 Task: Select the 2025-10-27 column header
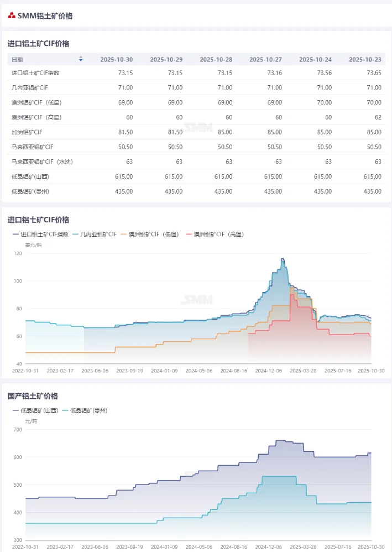pyautogui.click(x=266, y=60)
